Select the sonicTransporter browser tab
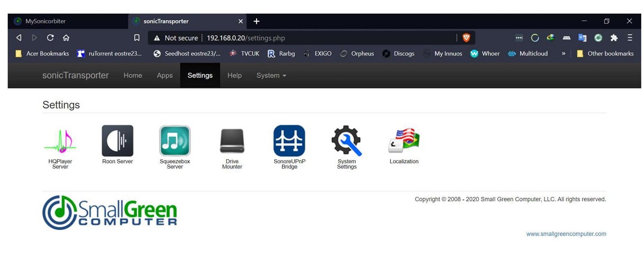The width and height of the screenshot is (644, 266). (x=188, y=21)
